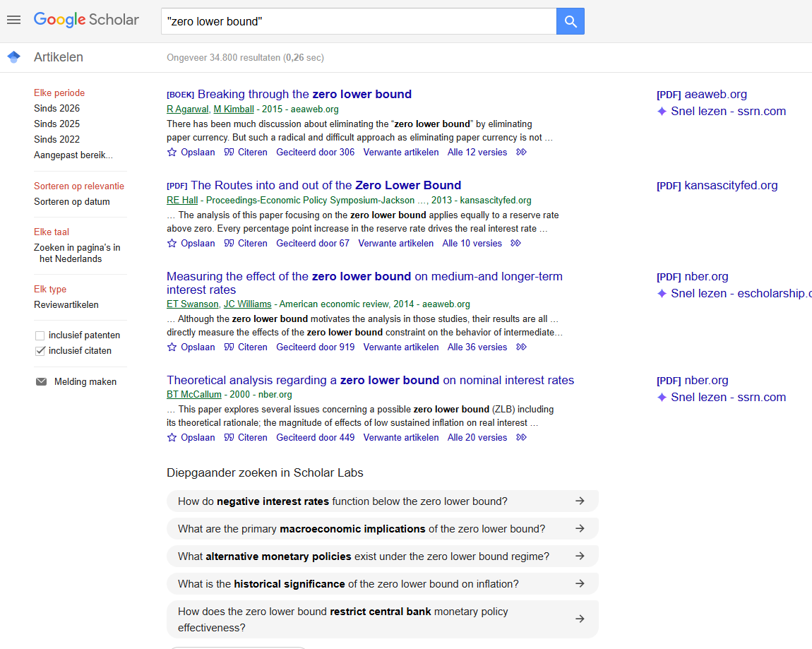
Task: Toggle the inclusief patenten checkbox
Action: (40, 335)
